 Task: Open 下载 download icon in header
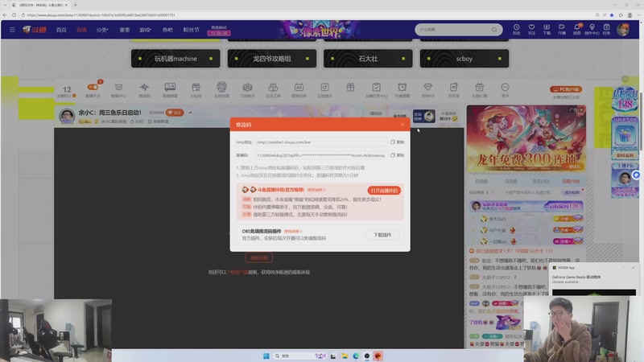[x=547, y=29]
